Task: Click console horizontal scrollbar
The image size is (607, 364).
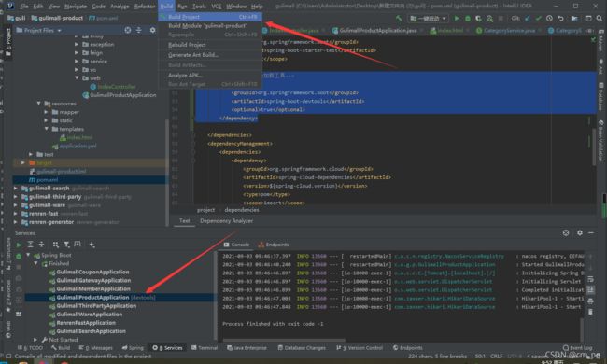Action: click(285, 341)
